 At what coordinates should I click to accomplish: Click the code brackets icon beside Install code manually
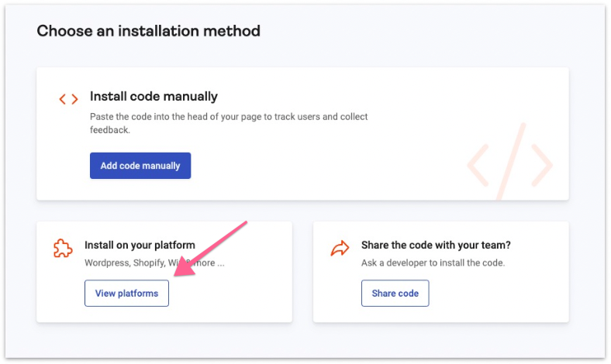pos(68,99)
